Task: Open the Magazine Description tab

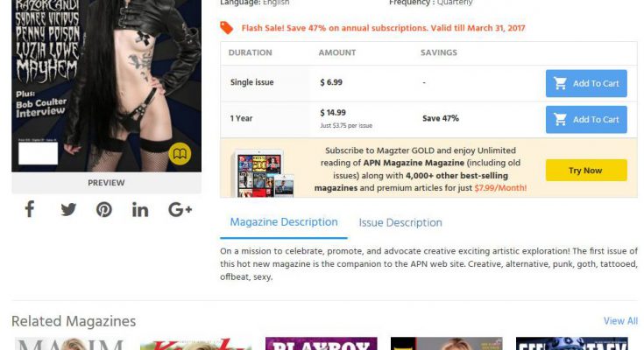Action: click(x=283, y=222)
